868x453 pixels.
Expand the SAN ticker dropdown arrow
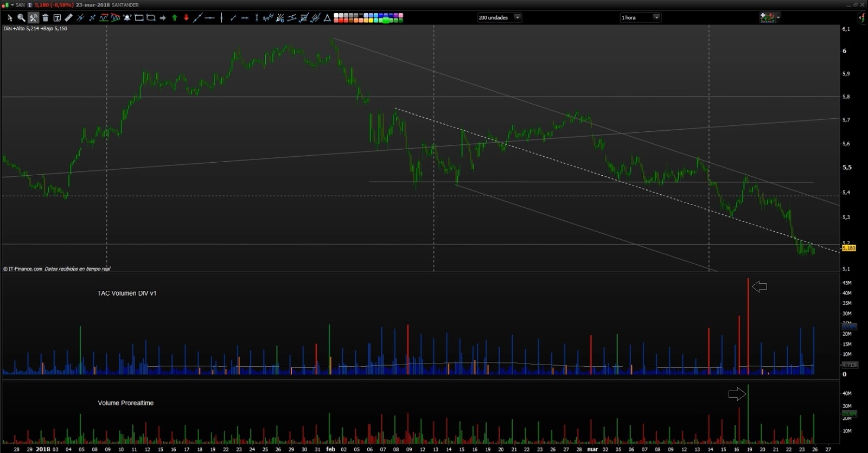(x=12, y=5)
